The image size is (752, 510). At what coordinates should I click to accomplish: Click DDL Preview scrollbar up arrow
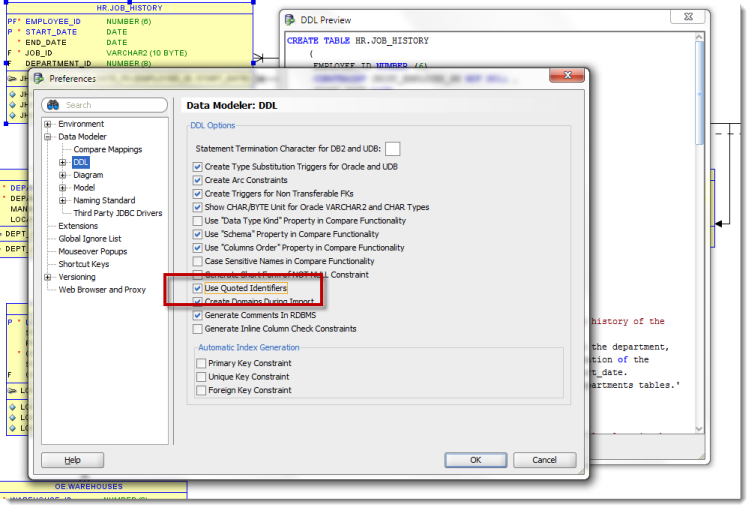click(x=699, y=37)
